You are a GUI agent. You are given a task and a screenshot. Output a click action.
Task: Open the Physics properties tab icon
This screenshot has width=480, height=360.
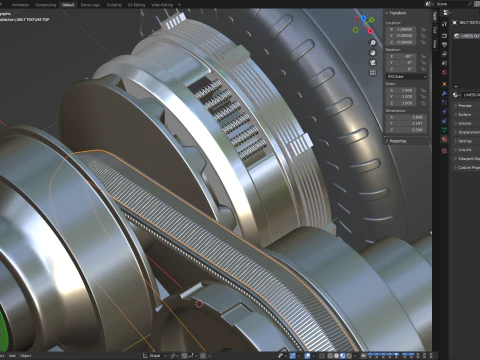[444, 112]
